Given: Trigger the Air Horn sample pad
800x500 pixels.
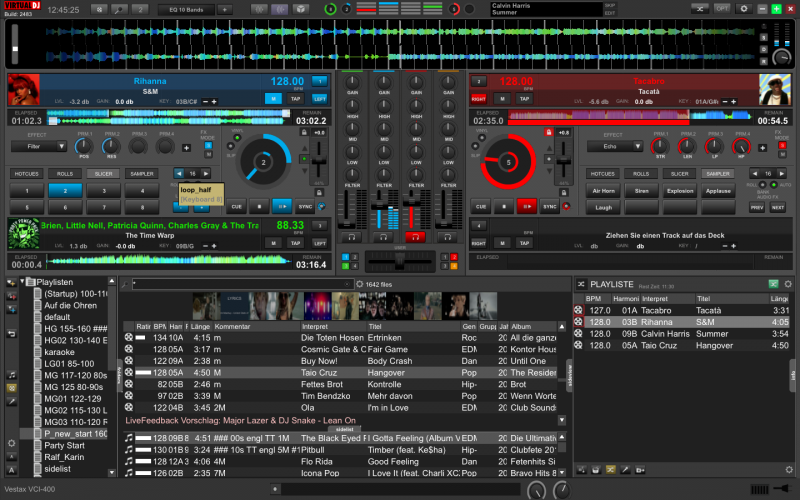Looking at the screenshot, I should pos(603,190).
